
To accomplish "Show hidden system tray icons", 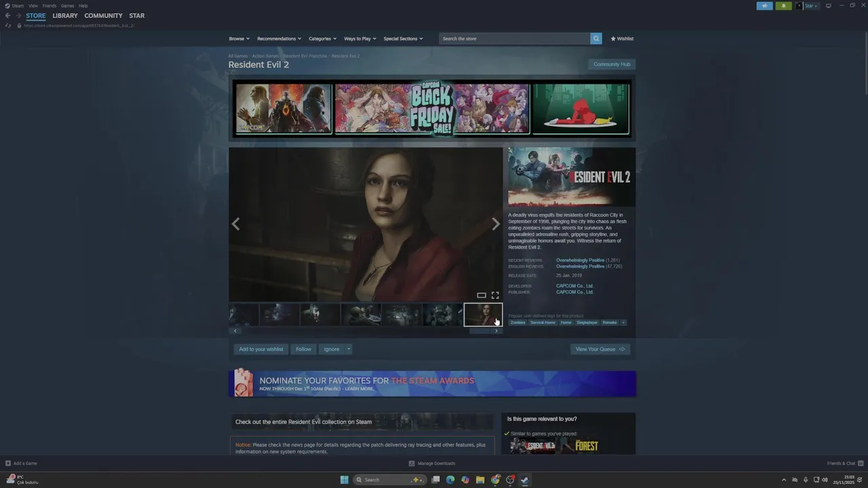I will pos(784,480).
